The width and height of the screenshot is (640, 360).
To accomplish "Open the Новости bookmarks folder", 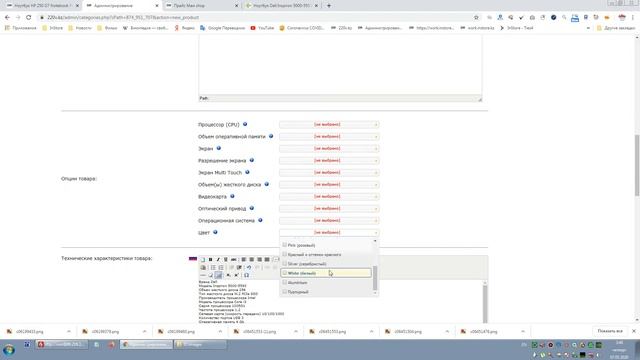I will 80,28.
